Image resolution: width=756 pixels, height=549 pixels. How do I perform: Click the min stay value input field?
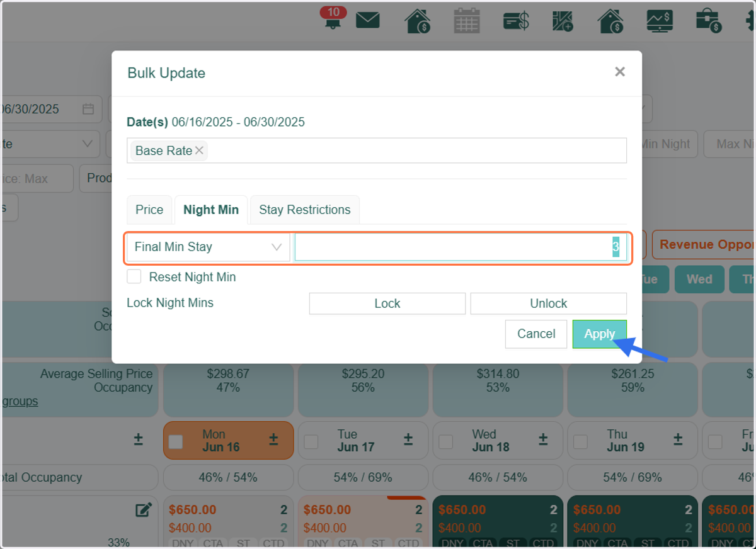[x=461, y=247]
